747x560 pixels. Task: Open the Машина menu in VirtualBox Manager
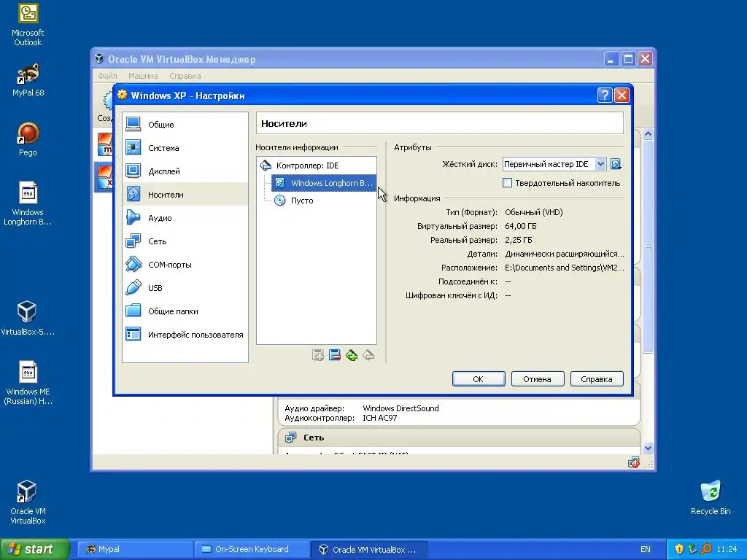(x=143, y=76)
